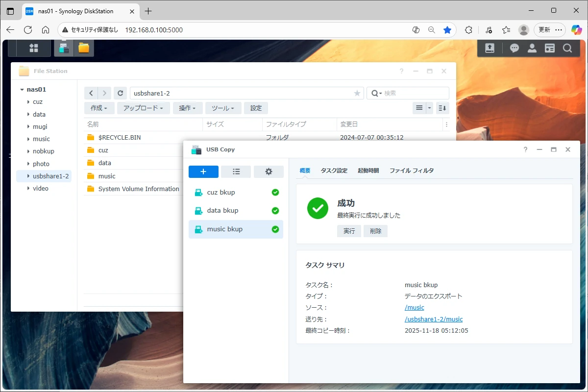Image resolution: width=588 pixels, height=392 pixels.
Task: Click the File Station 検索 search field
Action: click(414, 93)
